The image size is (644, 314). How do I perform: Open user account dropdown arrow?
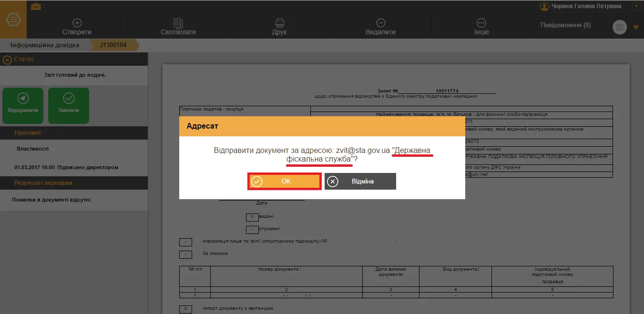(635, 6)
